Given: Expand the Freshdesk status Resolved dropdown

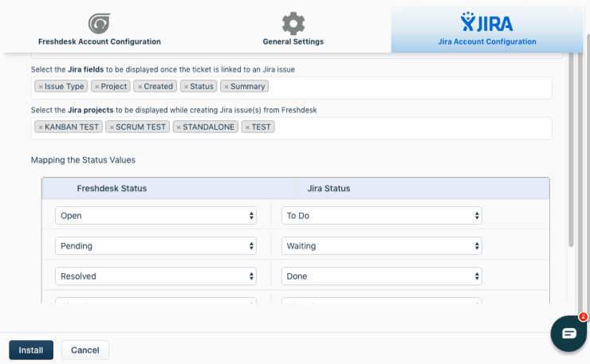Looking at the screenshot, I should click(x=155, y=276).
